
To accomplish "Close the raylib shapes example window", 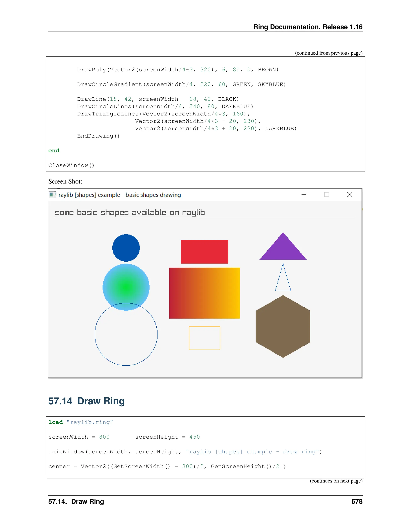I will (349, 194).
